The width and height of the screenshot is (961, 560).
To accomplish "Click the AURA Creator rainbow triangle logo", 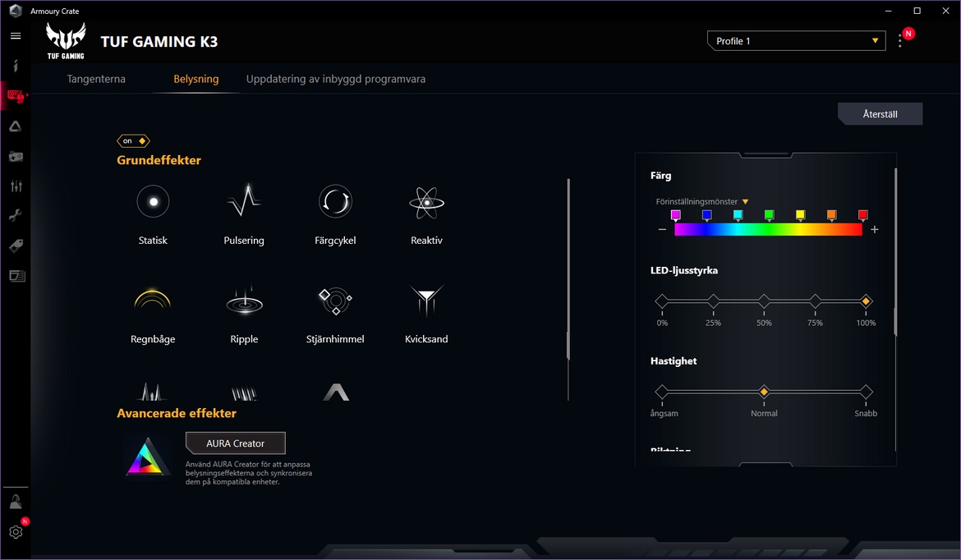I will (x=147, y=457).
